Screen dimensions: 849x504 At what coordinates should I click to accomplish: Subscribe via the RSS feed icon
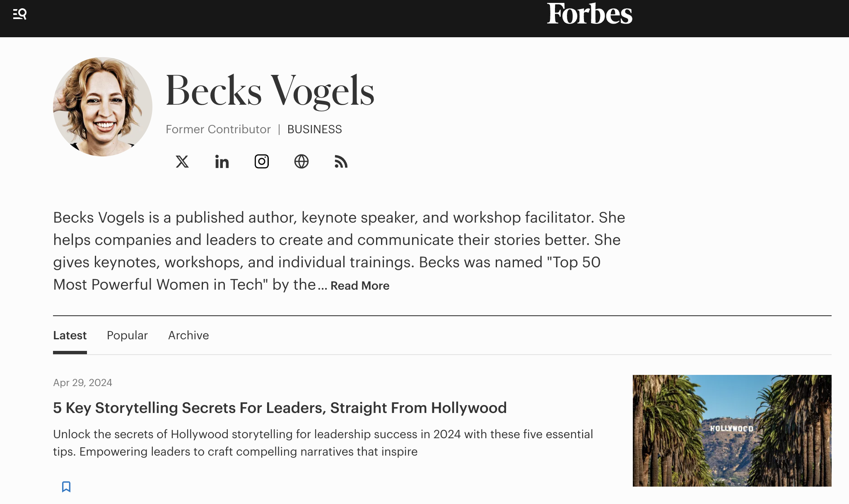341,161
